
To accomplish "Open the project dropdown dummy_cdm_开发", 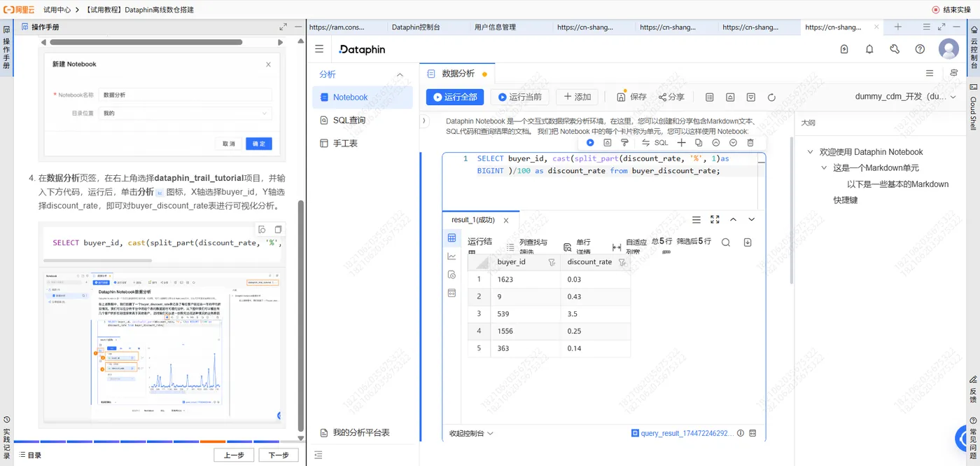I will pos(906,97).
